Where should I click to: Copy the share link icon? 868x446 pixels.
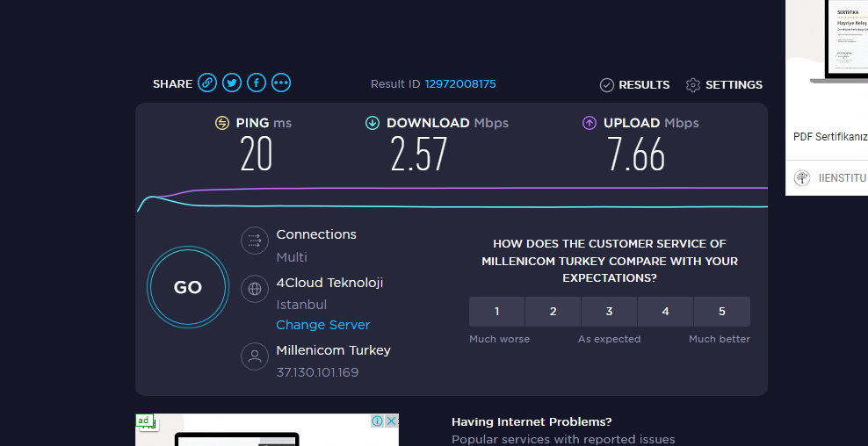pyautogui.click(x=207, y=83)
